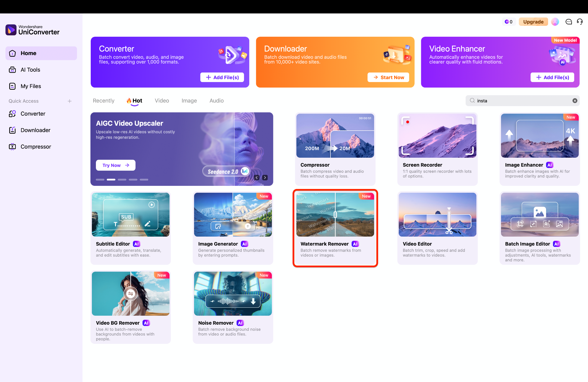
Task: Click the Wondershare UniConverter logo
Action: tap(32, 30)
